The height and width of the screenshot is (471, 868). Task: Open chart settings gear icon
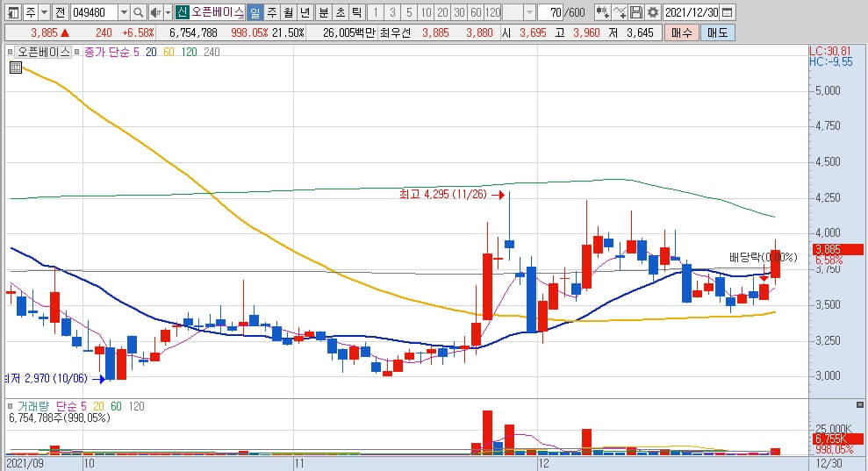coord(653,12)
